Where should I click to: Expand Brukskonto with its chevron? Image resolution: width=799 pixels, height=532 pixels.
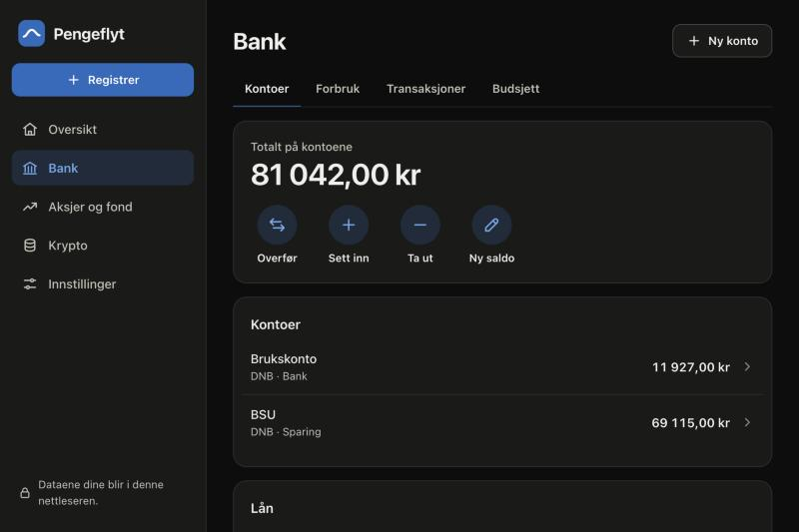point(747,367)
